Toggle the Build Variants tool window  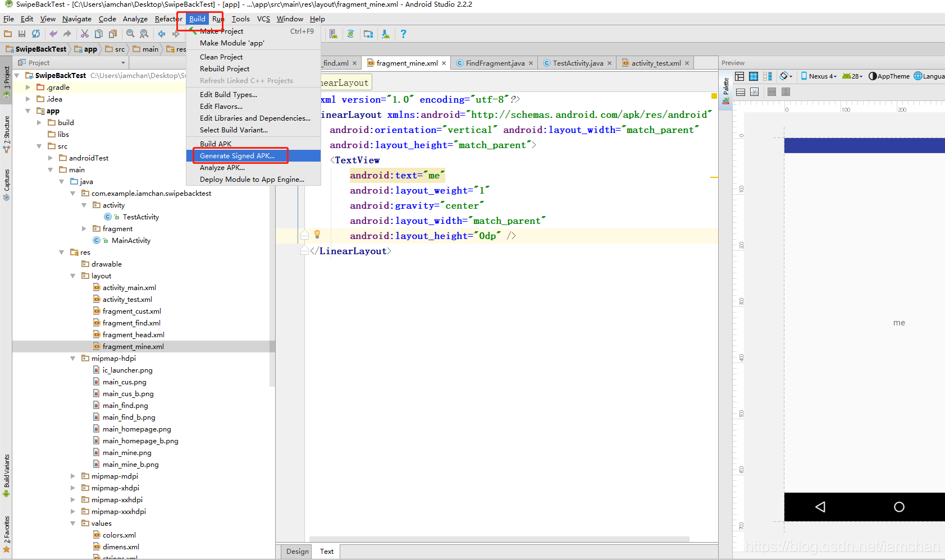point(6,476)
